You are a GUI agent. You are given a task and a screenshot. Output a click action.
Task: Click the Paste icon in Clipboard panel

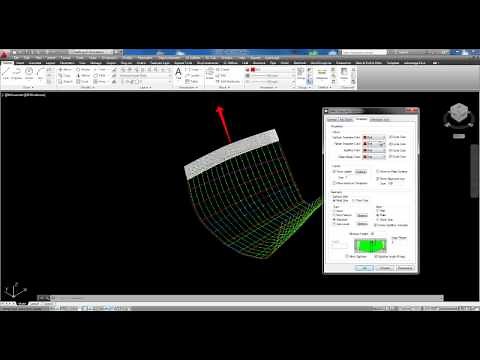coord(344,73)
